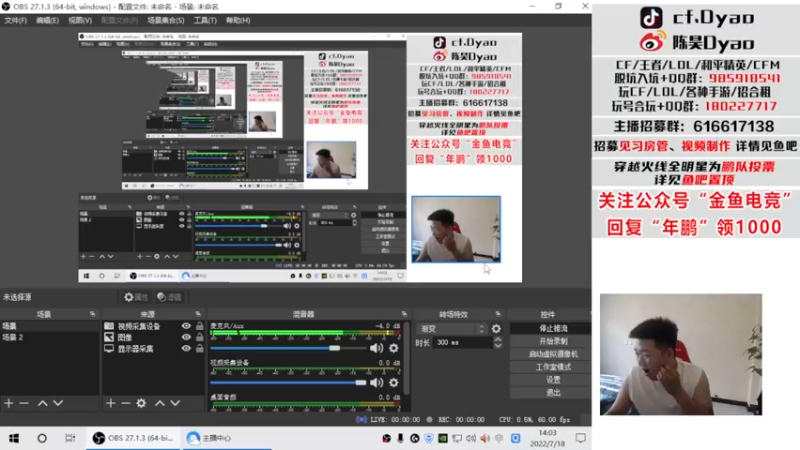Image resolution: width=800 pixels, height=450 pixels.
Task: Open Cortana search circle in taskbar
Action: point(42,438)
